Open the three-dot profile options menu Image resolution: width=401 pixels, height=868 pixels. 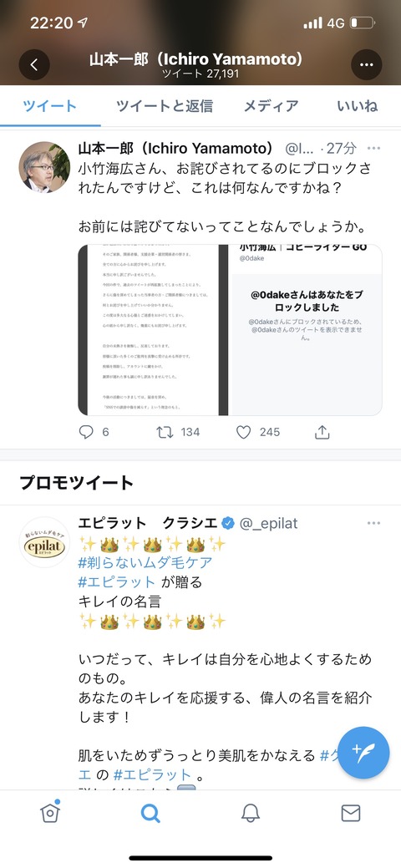pyautogui.click(x=366, y=65)
